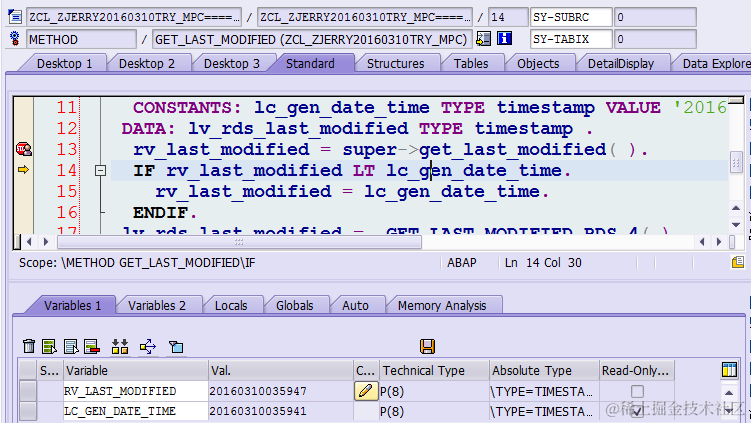Click horizontal scroll-right arrow next to left arrow
751x423 pixels.
(x=46, y=242)
